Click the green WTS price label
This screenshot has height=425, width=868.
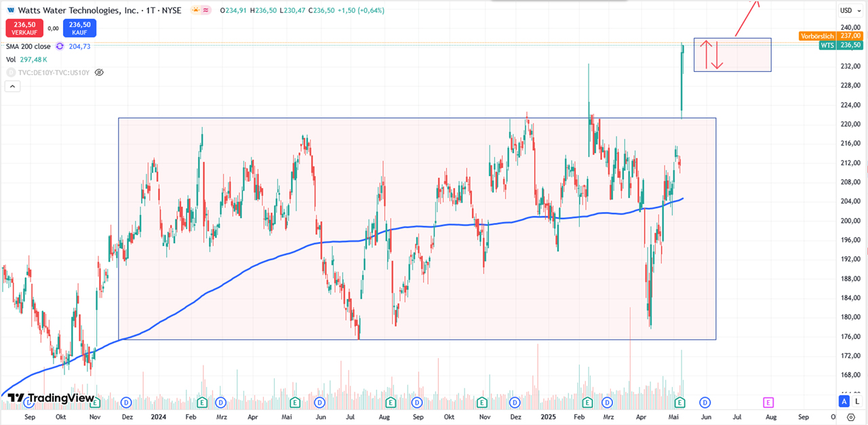[x=840, y=45]
